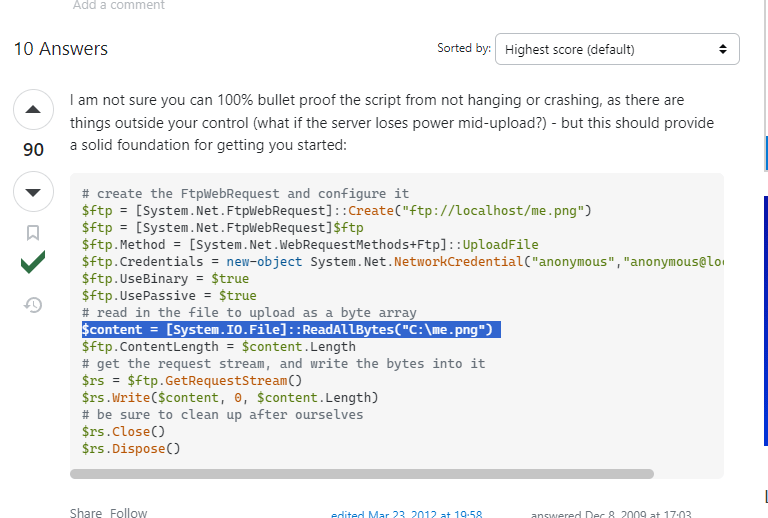Click the '$rs = $ftp.GetRequestStream()' line
This screenshot has width=768, height=518.
(x=192, y=380)
